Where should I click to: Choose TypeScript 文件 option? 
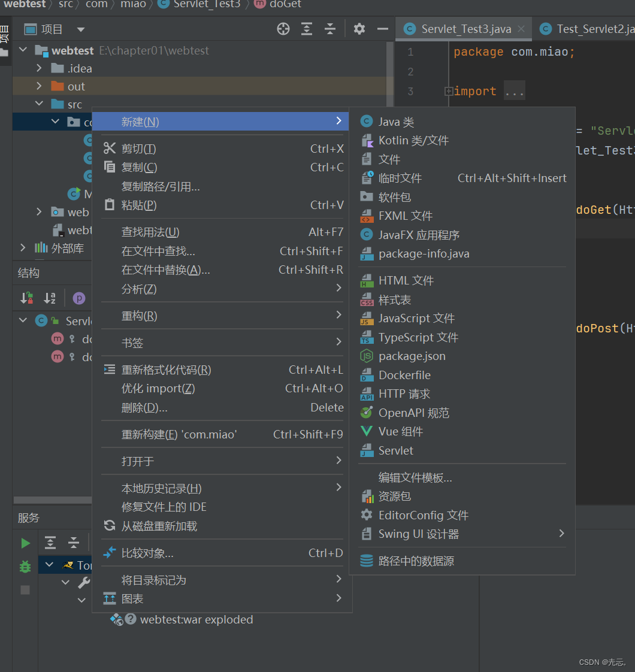coord(462,337)
